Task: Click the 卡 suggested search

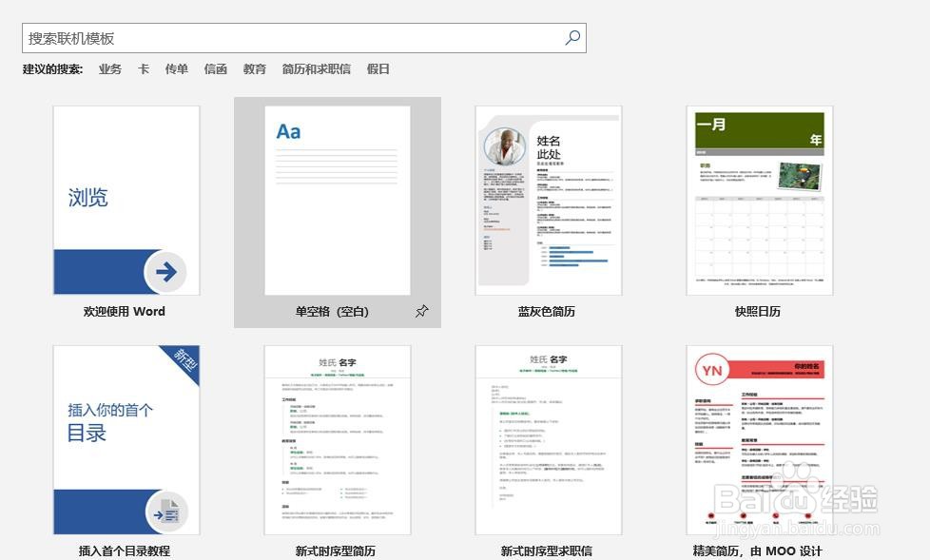Action: click(144, 68)
